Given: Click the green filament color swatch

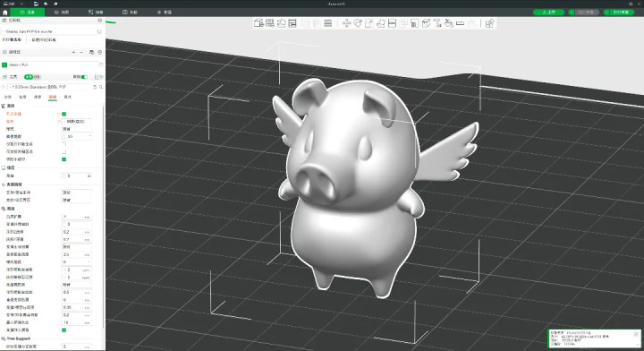Looking at the screenshot, I should [x=4, y=65].
